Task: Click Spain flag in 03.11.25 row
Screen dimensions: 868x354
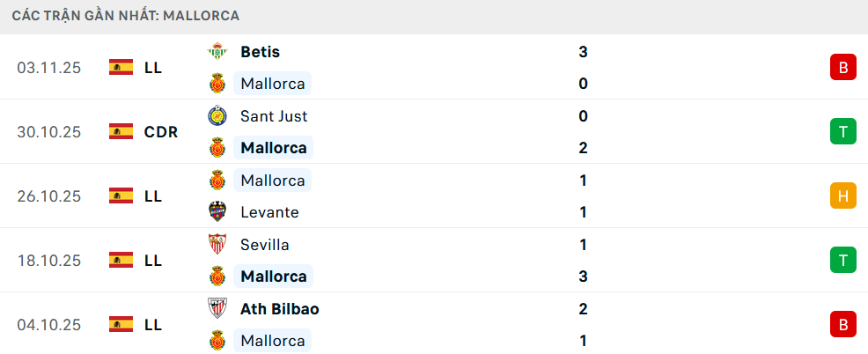Action: 121,67
